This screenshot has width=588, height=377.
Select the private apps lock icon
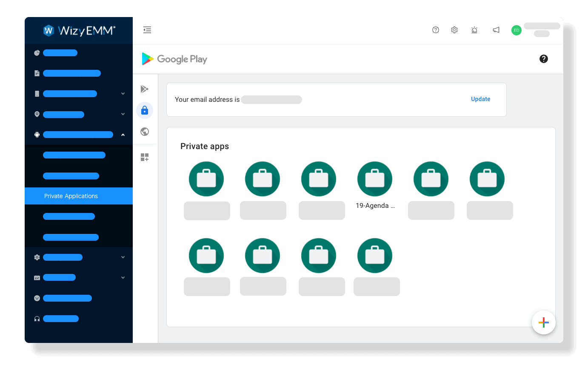(x=145, y=110)
